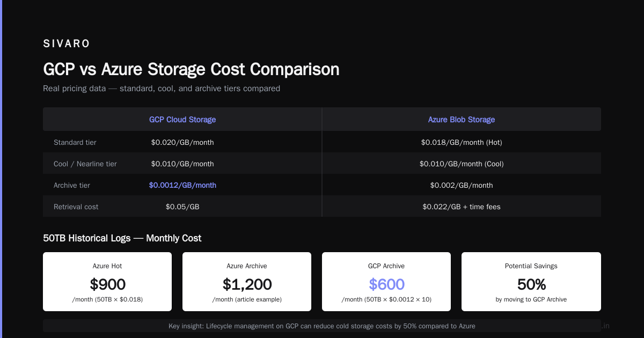
Task: Click the $600 amount
Action: click(x=386, y=284)
